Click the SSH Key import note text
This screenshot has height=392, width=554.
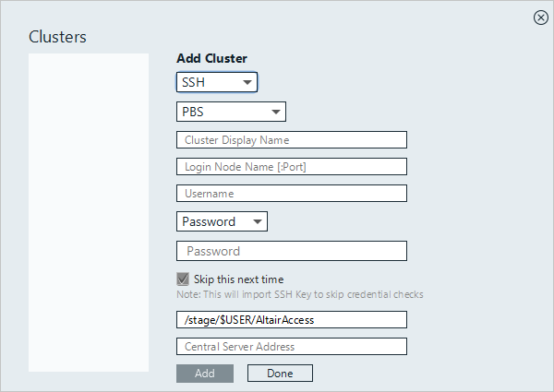299,295
